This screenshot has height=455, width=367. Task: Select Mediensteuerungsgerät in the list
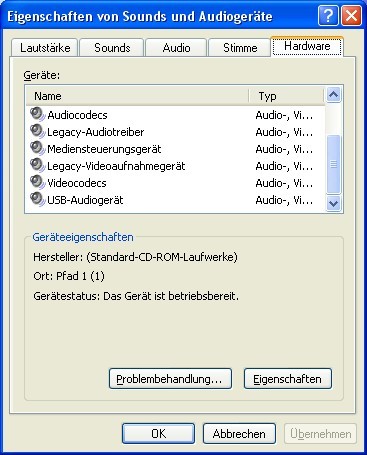coord(104,149)
